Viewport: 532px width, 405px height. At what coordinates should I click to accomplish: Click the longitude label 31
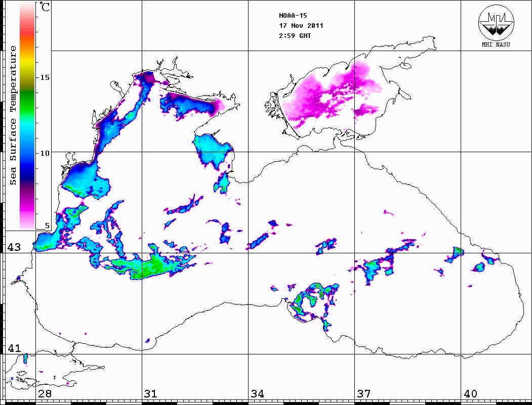pyautogui.click(x=151, y=393)
